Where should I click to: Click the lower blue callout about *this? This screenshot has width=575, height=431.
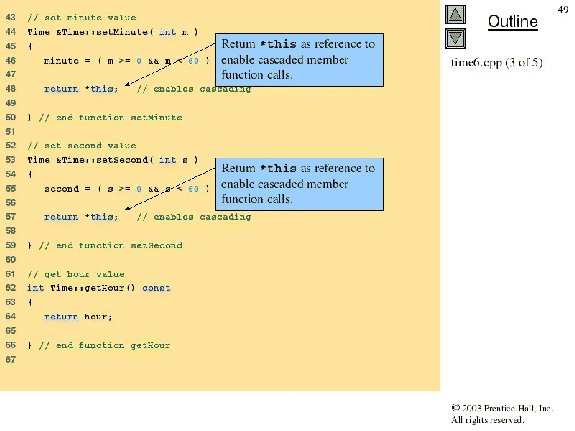click(299, 184)
